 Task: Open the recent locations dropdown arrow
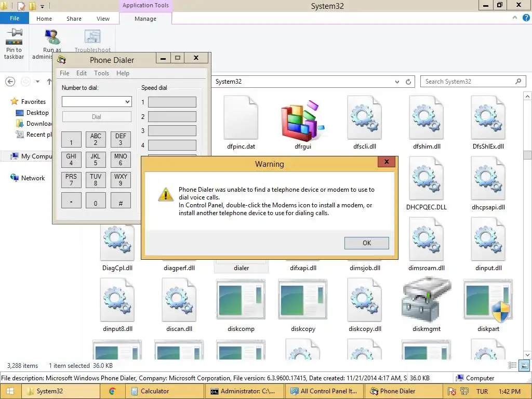[37, 82]
